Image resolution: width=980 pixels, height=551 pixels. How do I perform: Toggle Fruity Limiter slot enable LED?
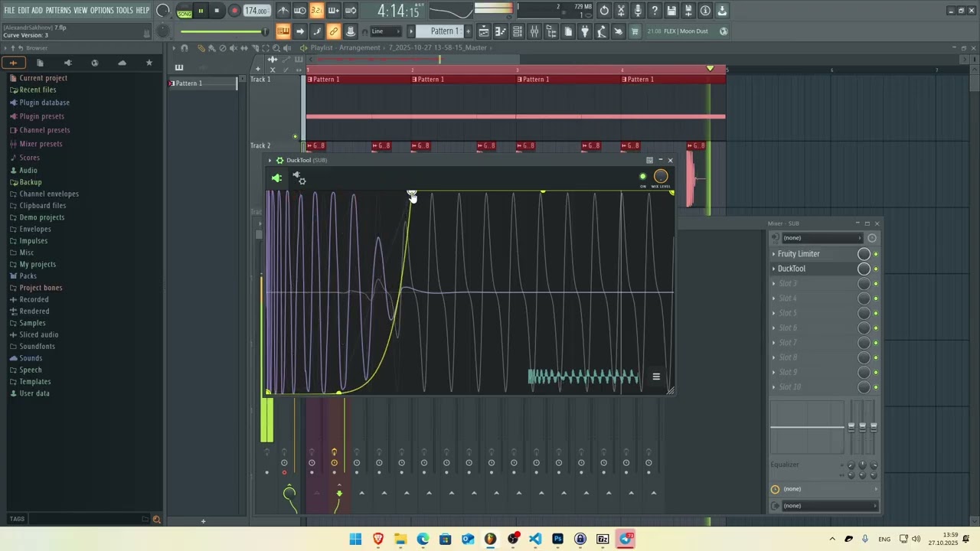tap(876, 254)
